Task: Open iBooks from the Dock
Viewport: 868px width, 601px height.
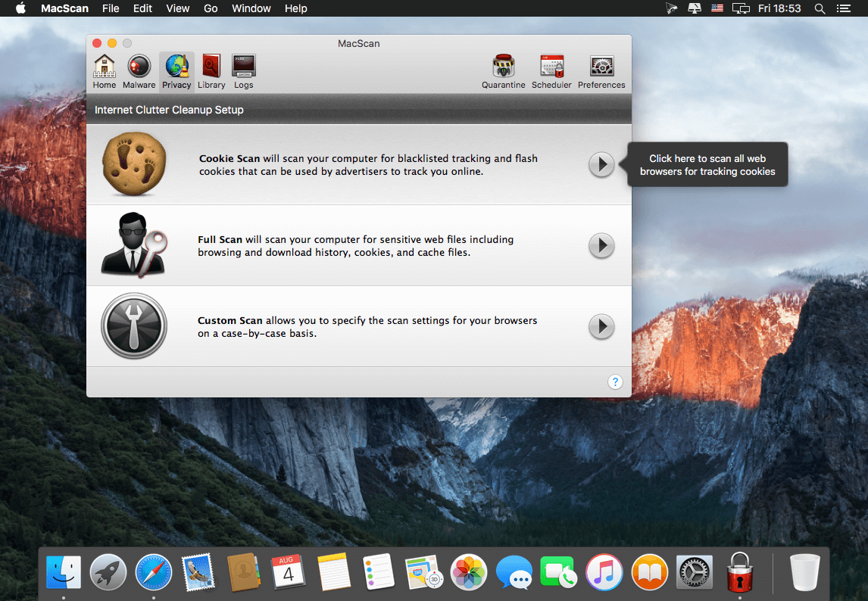Action: pyautogui.click(x=649, y=572)
